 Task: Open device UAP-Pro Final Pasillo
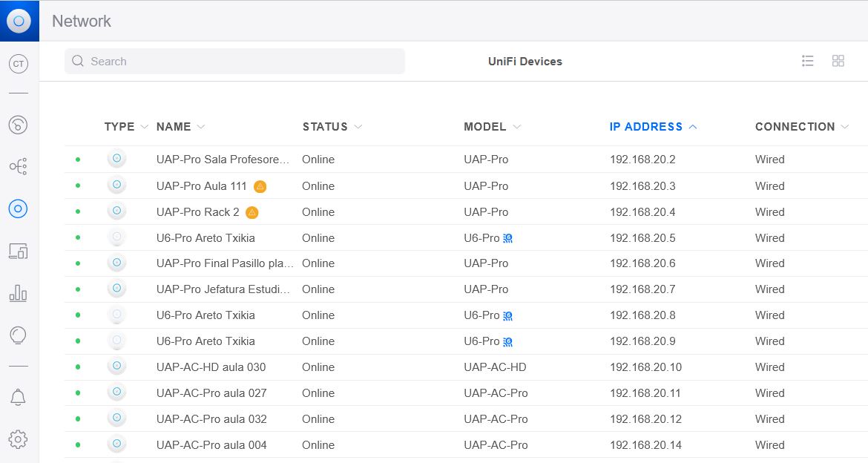tap(225, 263)
